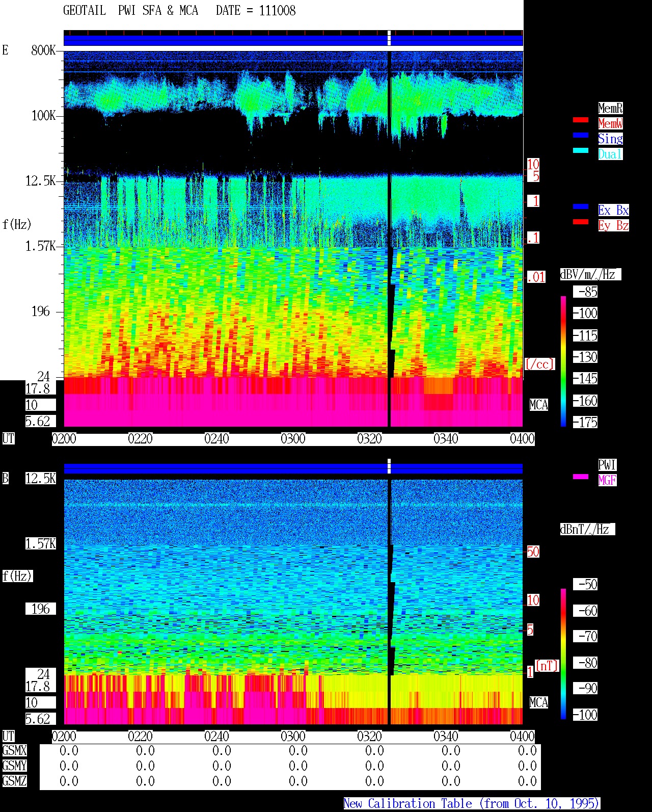Click the '-90' magnetic color scale value
This screenshot has width=652, height=812.
pyautogui.click(x=585, y=688)
